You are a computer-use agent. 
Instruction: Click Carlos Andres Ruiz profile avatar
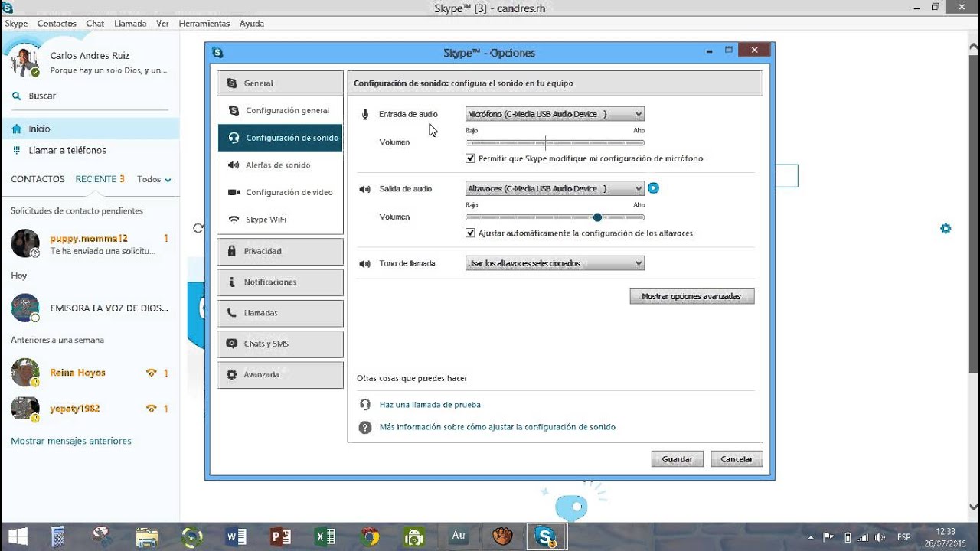(25, 62)
